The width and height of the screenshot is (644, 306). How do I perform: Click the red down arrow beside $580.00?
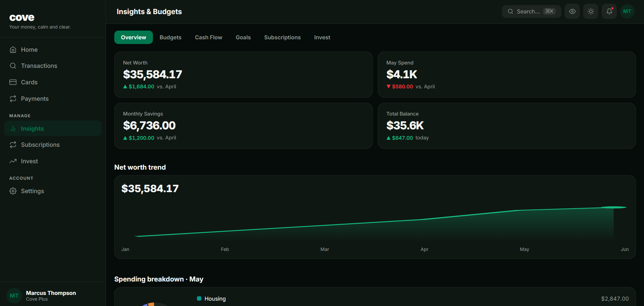tap(389, 87)
